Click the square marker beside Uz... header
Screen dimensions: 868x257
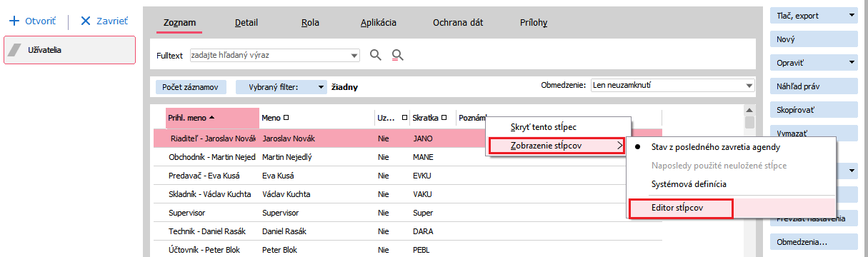pos(404,118)
